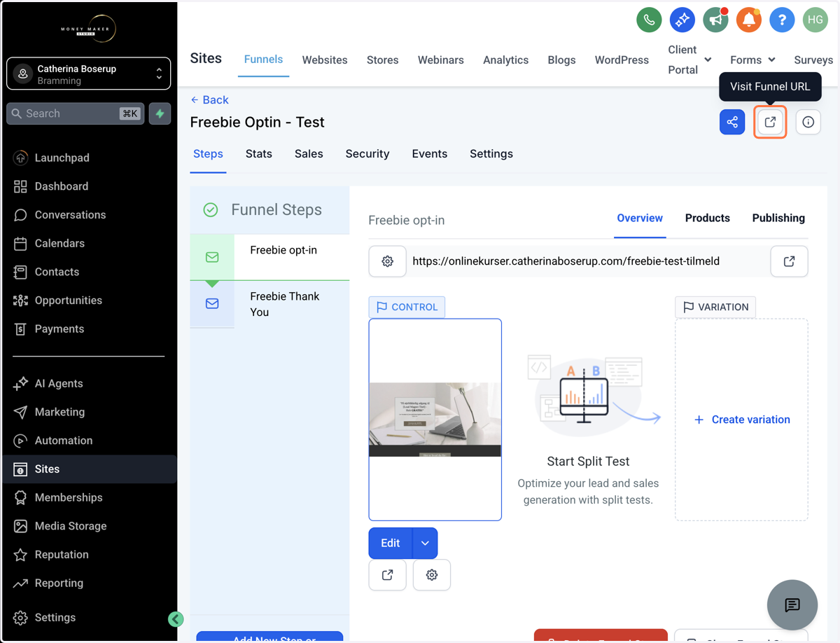
Task: Select the Steps funnel tab
Action: pyautogui.click(x=208, y=154)
